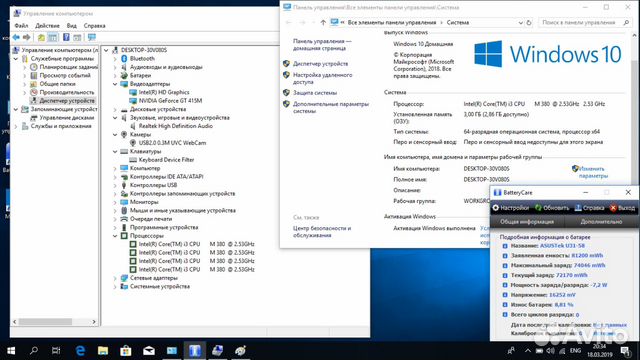Image resolution: width=640 pixels, height=360 pixels.
Task: Click the blue Help toolbar icon
Action: [66, 37]
